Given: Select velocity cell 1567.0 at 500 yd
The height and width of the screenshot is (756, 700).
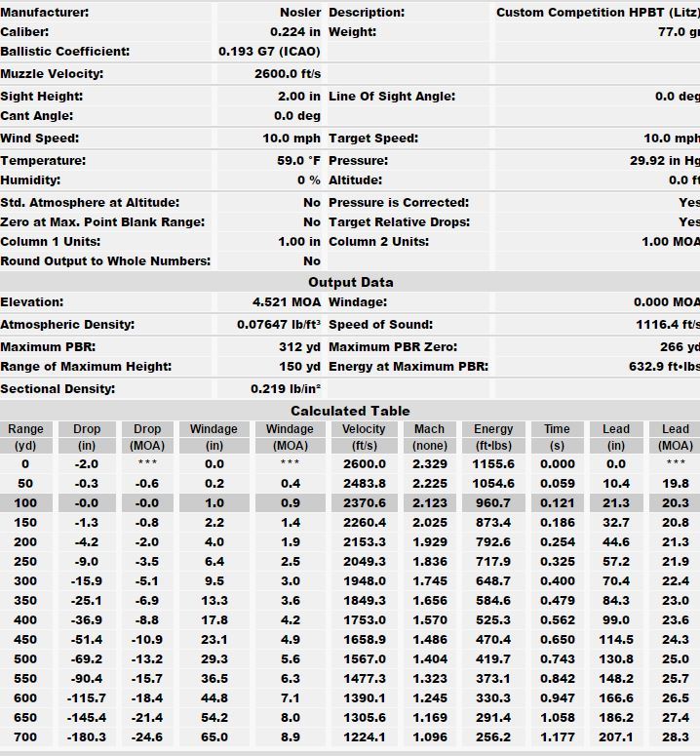Looking at the screenshot, I should pos(365,659).
